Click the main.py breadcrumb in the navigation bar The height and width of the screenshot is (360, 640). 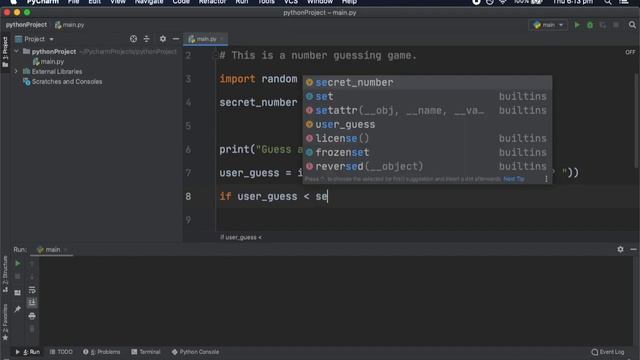70,25
